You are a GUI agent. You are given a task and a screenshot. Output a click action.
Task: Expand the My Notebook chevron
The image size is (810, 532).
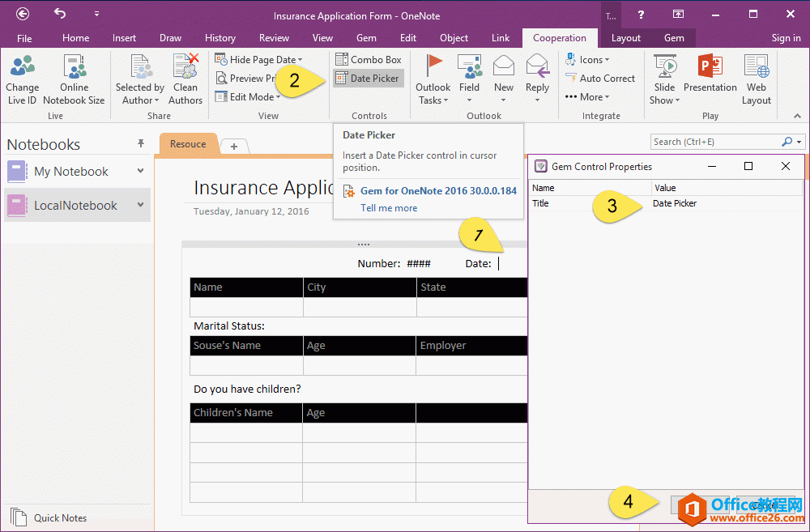click(140, 172)
